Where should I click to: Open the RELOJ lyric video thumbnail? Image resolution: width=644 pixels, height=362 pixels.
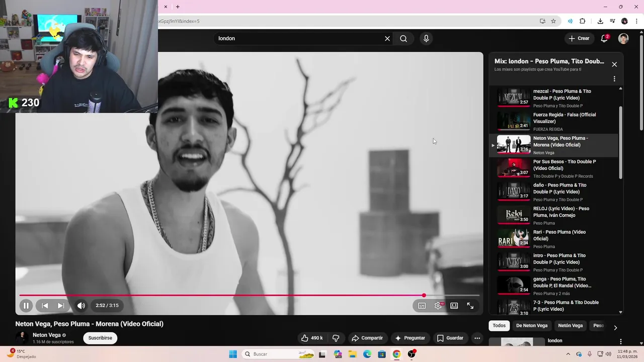(514, 215)
